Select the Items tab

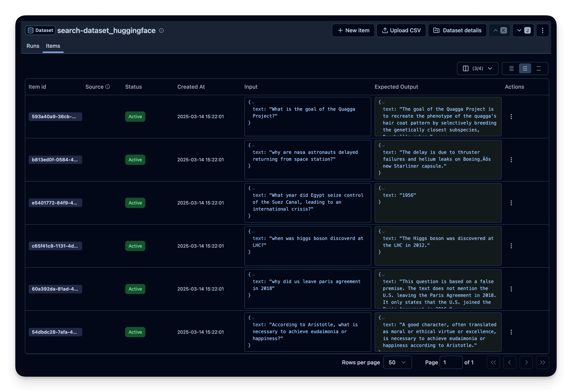53,46
